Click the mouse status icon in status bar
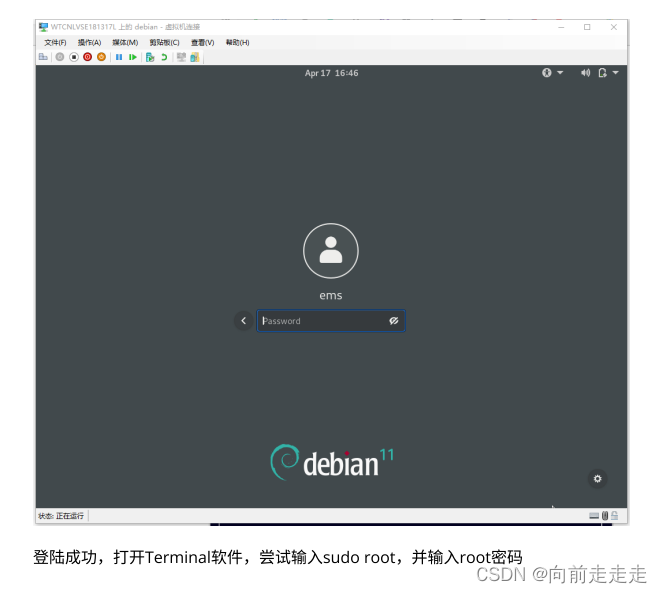The width and height of the screenshot is (662, 593). [605, 516]
